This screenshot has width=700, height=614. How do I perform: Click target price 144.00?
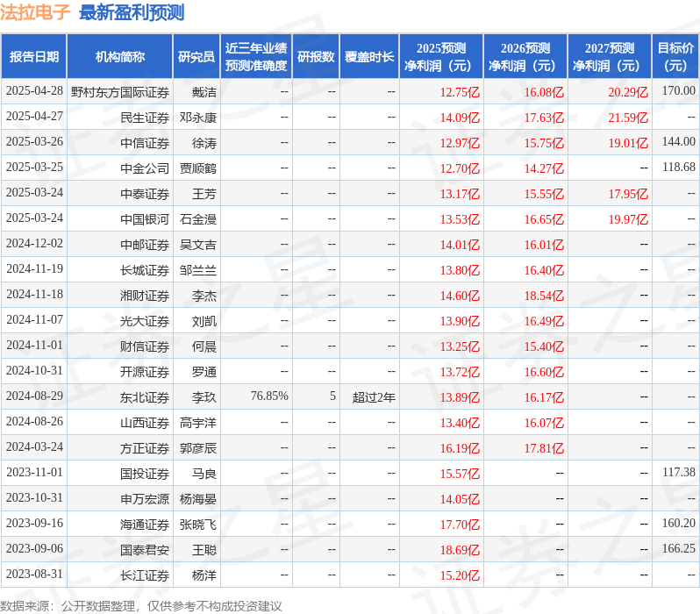(x=679, y=142)
